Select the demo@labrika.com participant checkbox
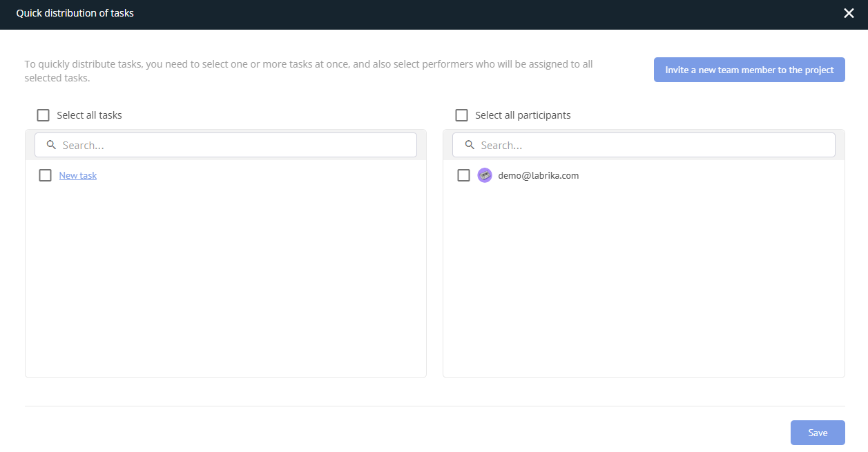The image size is (868, 452). pyautogui.click(x=464, y=175)
